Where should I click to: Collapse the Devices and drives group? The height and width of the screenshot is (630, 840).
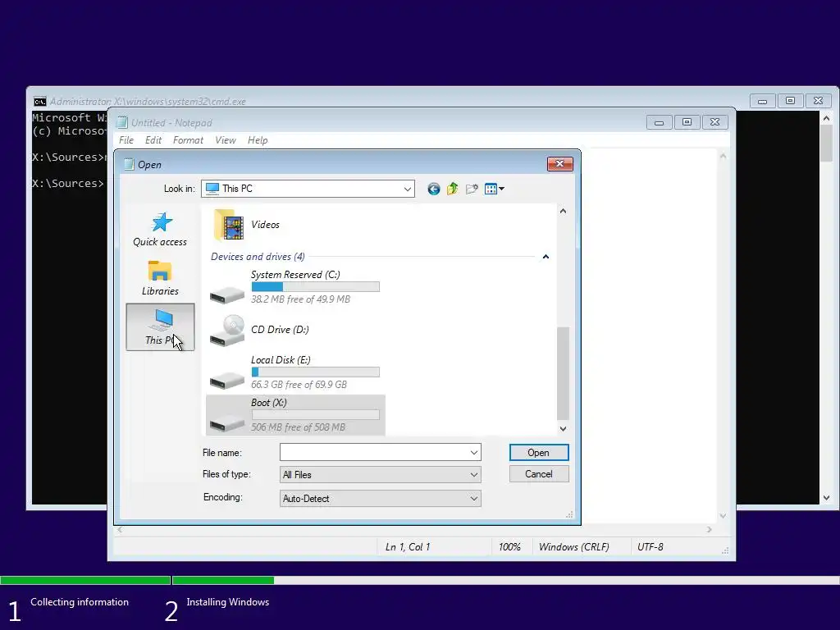pyautogui.click(x=546, y=257)
